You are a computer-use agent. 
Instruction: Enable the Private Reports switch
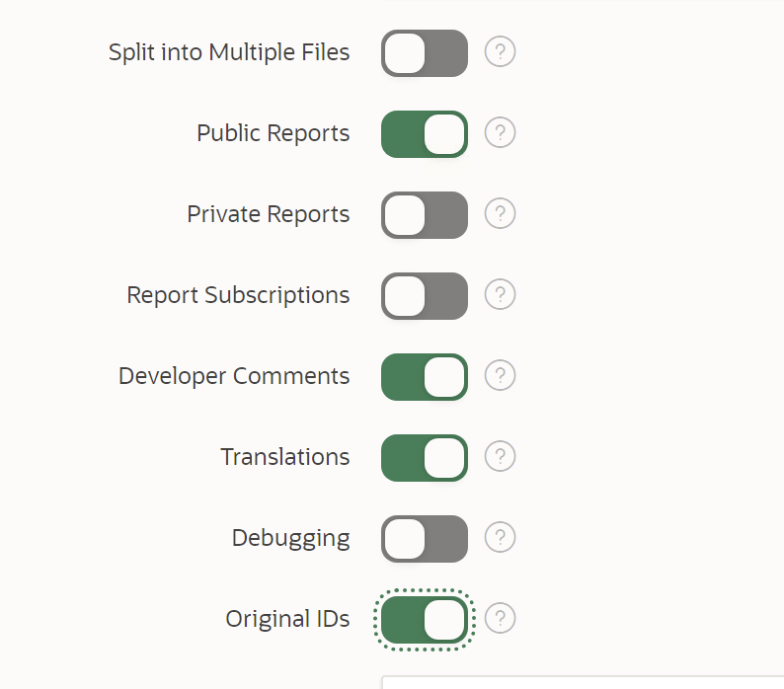[x=425, y=215]
